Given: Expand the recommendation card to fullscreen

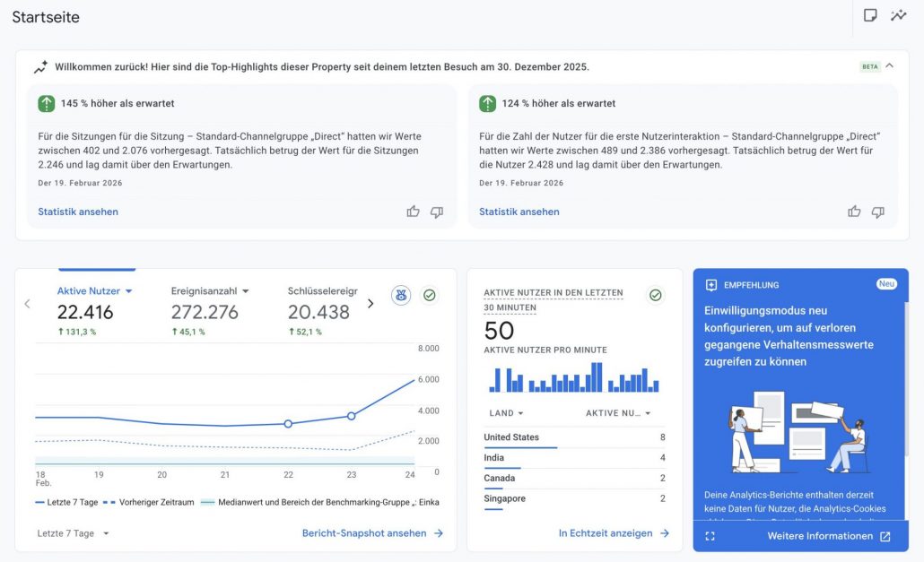Looking at the screenshot, I should pyautogui.click(x=710, y=535).
